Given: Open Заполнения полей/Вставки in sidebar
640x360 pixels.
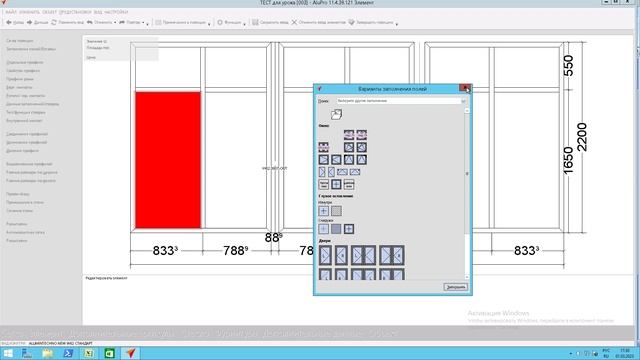Looking at the screenshot, I should [x=31, y=49].
